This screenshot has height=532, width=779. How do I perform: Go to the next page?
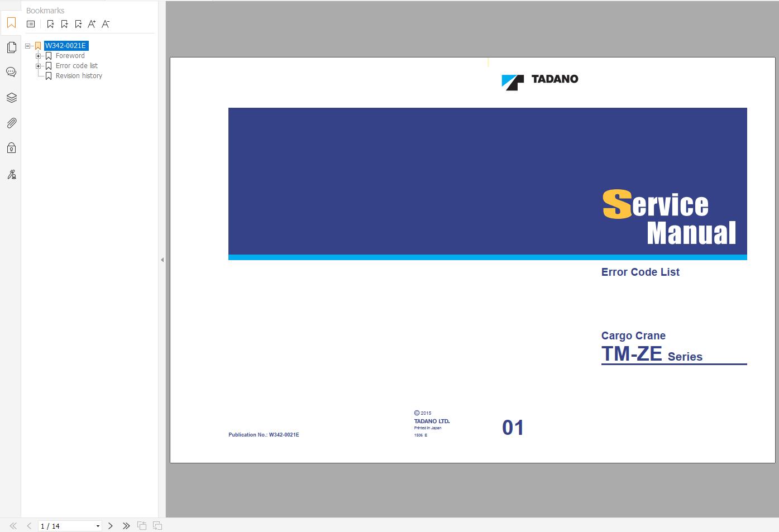point(111,526)
